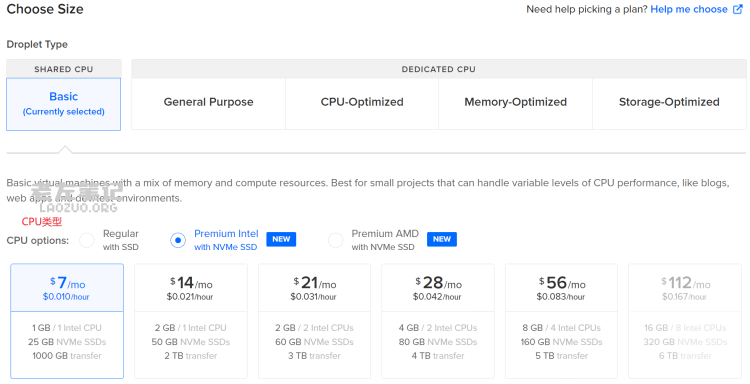
Task: Click the Need help picking a plan text
Action: pos(586,9)
